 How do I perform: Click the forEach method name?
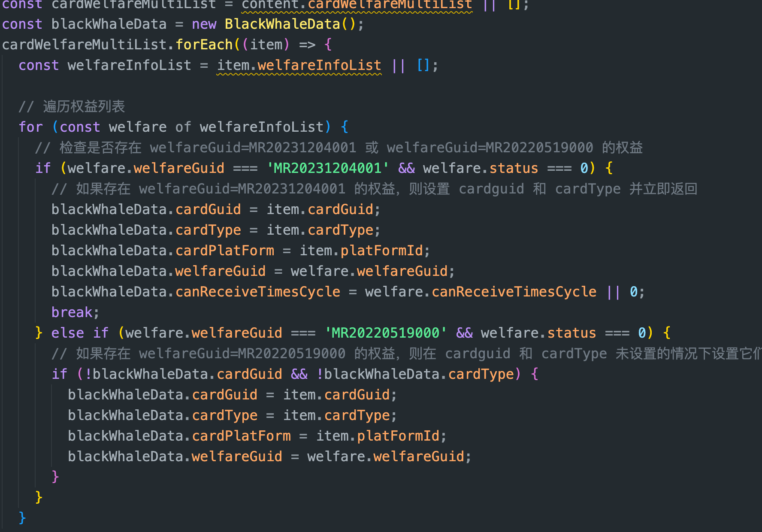(x=204, y=45)
